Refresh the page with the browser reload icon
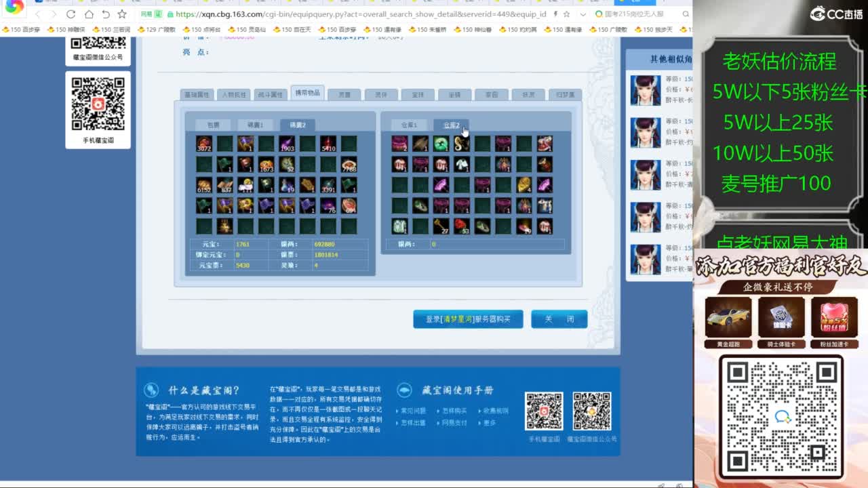The width and height of the screenshot is (868, 488). click(x=71, y=14)
